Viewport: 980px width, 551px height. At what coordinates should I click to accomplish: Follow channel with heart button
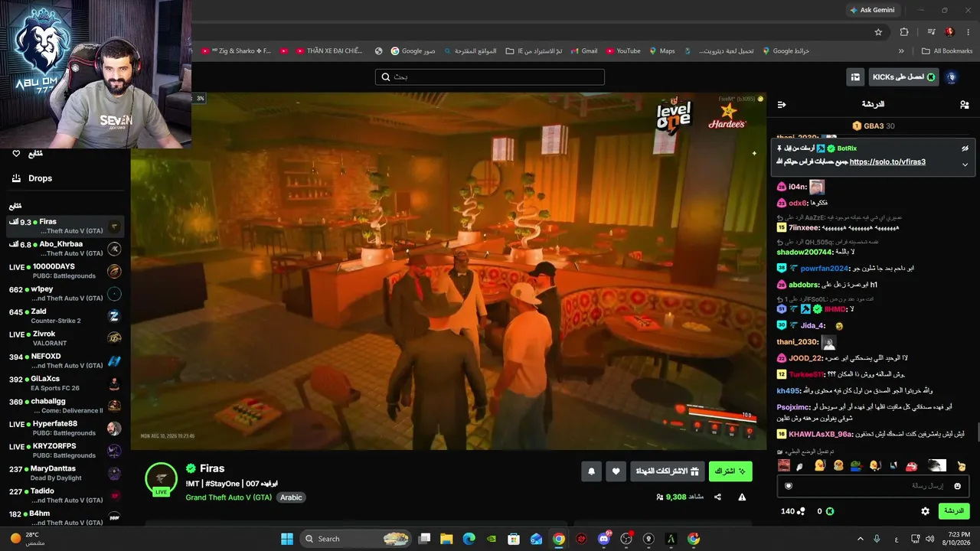[x=616, y=472]
